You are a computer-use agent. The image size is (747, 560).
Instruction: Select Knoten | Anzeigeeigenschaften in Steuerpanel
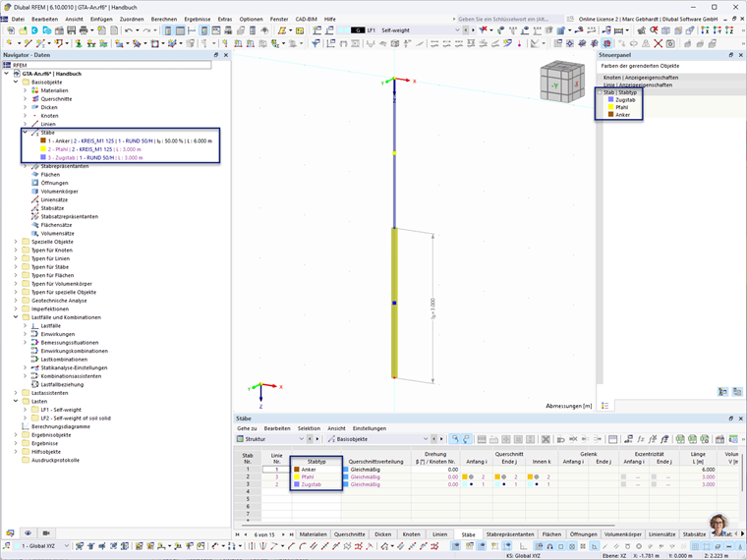pyautogui.click(x=640, y=78)
